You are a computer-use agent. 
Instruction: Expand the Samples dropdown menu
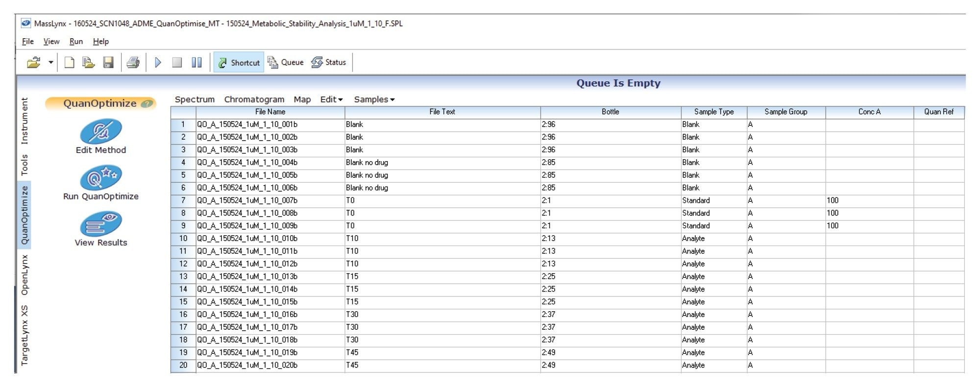point(374,99)
